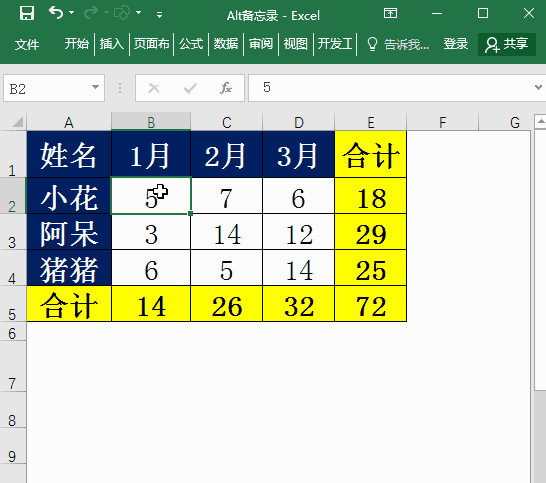Select cell C5 with value 26
Viewport: 546px width, 483px height.
[x=227, y=304]
